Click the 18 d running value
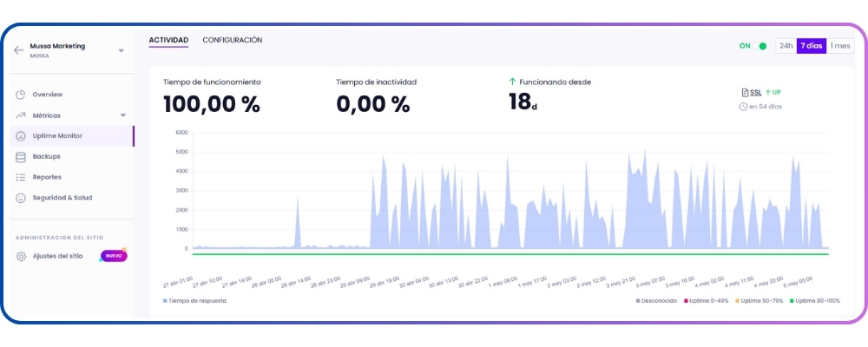The width and height of the screenshot is (868, 347). [523, 101]
